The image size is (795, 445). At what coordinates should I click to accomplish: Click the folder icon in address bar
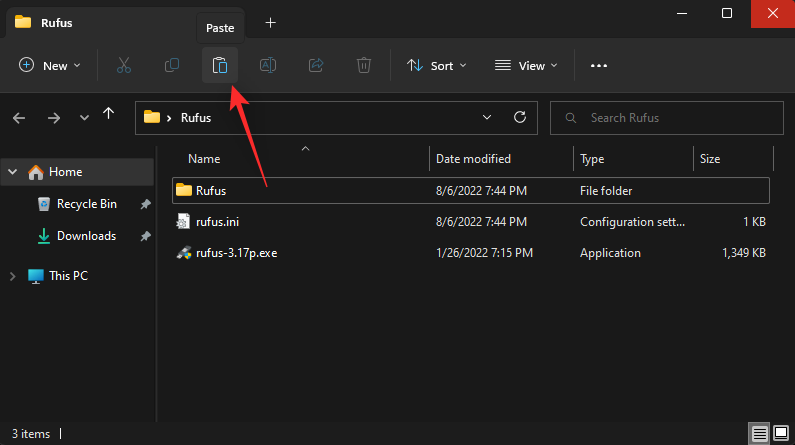pos(152,118)
